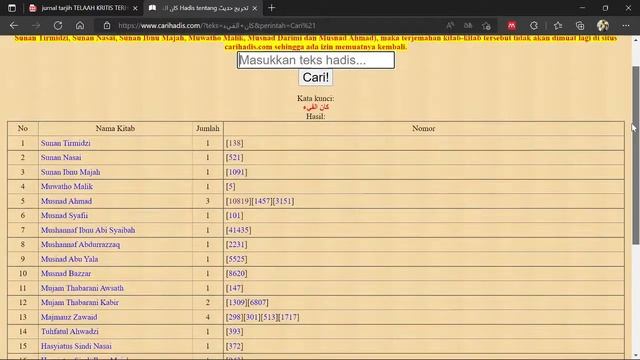The width and height of the screenshot is (640, 360).
Task: Open the Majmauz Zawaid link
Action: pyautogui.click(x=69, y=317)
